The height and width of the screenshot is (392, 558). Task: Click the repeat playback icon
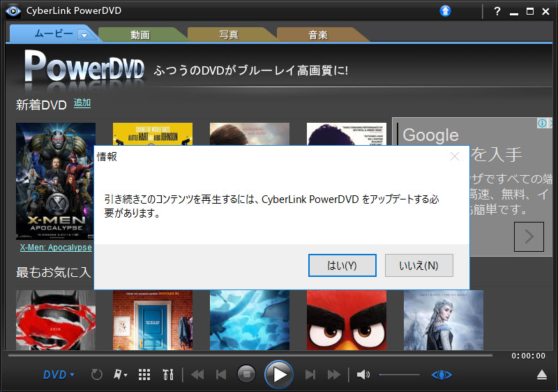click(96, 375)
